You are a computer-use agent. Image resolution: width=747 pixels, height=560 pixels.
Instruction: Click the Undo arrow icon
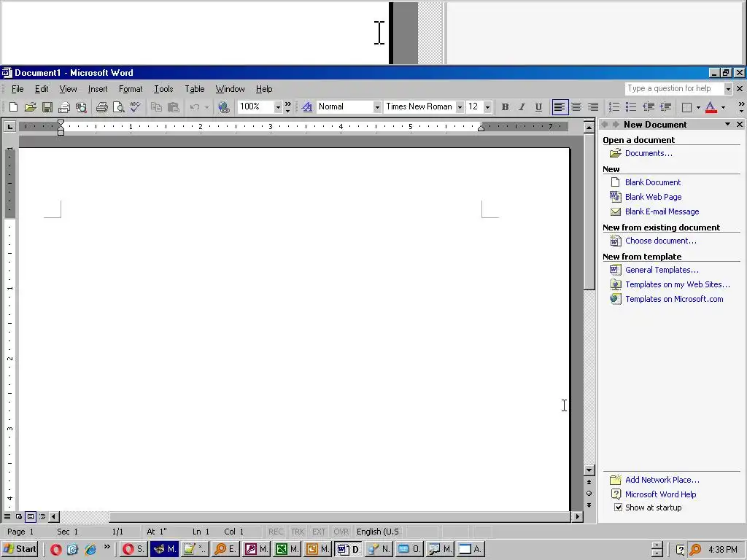(194, 107)
